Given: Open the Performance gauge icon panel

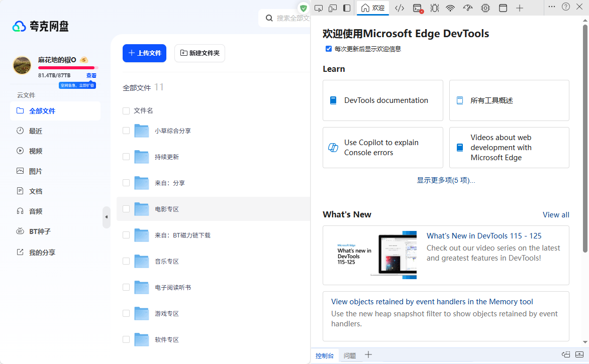Looking at the screenshot, I should 468,8.
